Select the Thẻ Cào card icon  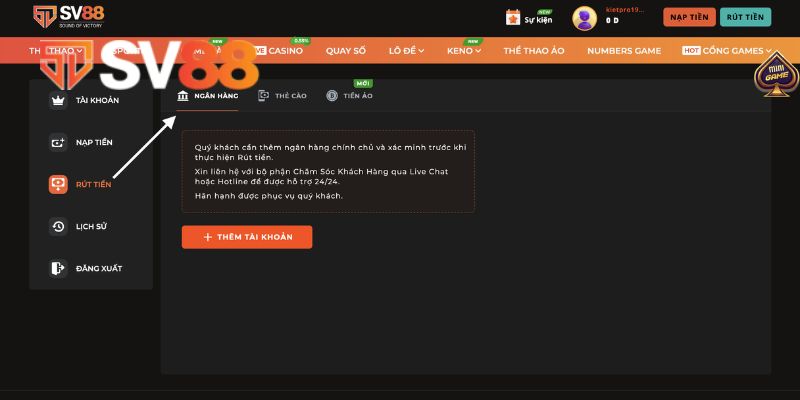tap(263, 95)
